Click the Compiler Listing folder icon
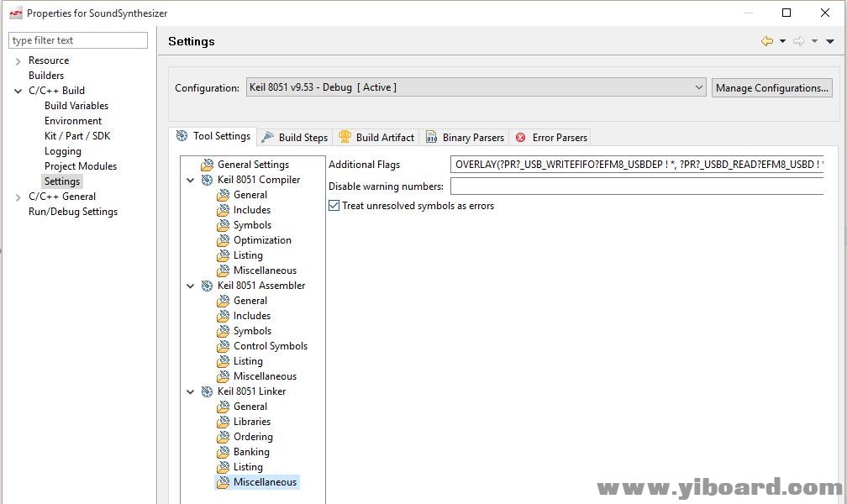 pos(224,255)
